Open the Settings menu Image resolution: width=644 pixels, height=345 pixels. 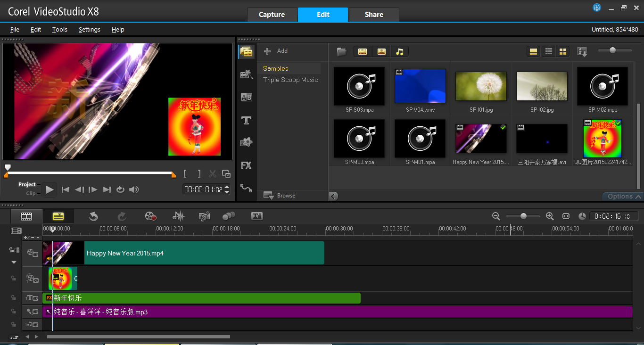(90, 29)
